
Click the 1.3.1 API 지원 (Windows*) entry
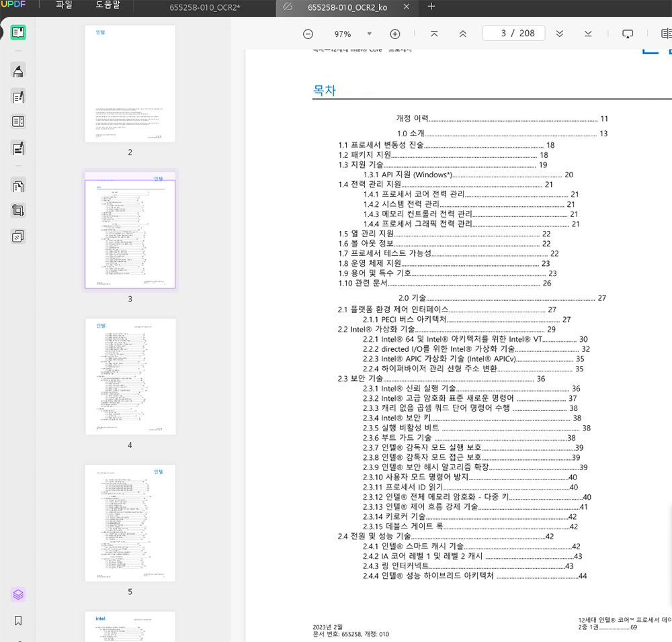tap(468, 175)
